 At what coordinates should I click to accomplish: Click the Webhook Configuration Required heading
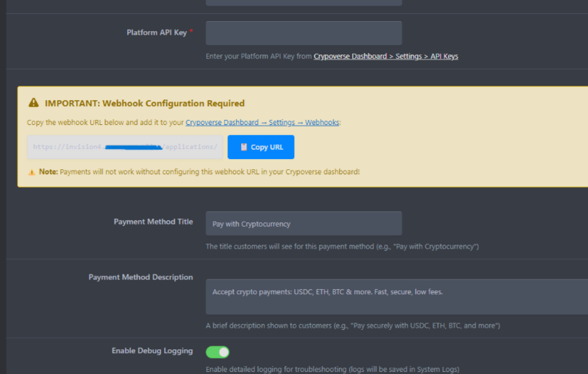pos(144,103)
